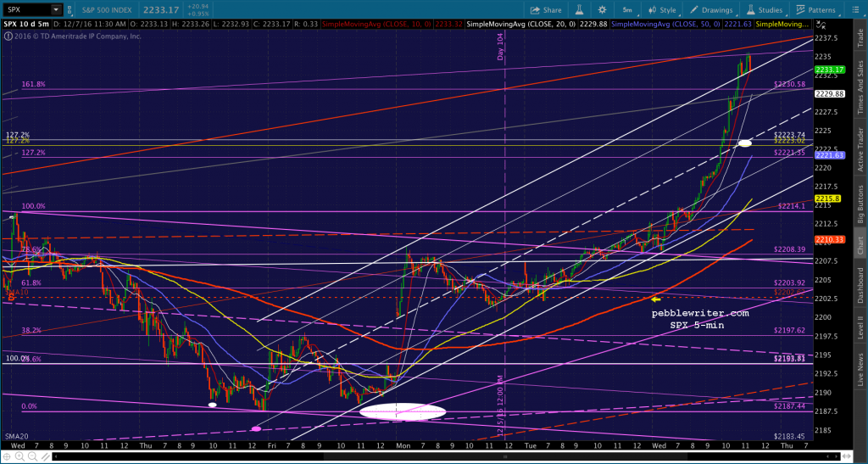Viewport: 868px width, 464px height.
Task: Open the SPX symbol dropdown arrow
Action: tap(56, 9)
